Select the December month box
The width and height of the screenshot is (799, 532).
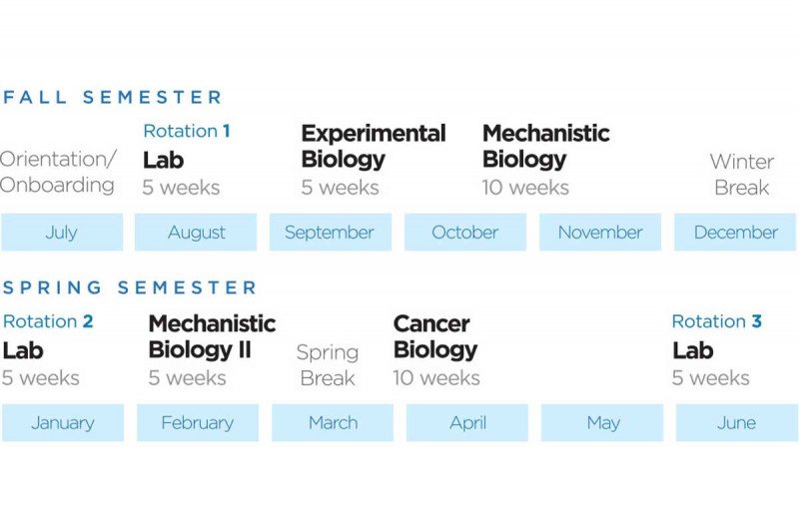(x=735, y=233)
